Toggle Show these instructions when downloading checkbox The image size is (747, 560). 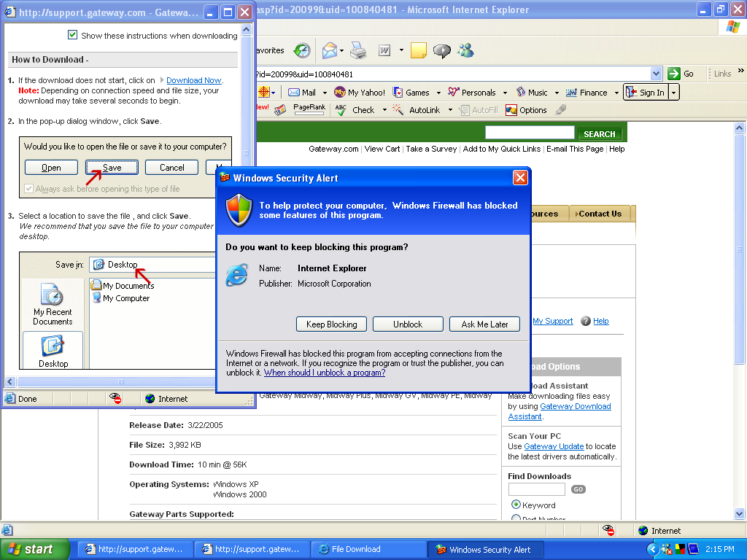[x=72, y=35]
